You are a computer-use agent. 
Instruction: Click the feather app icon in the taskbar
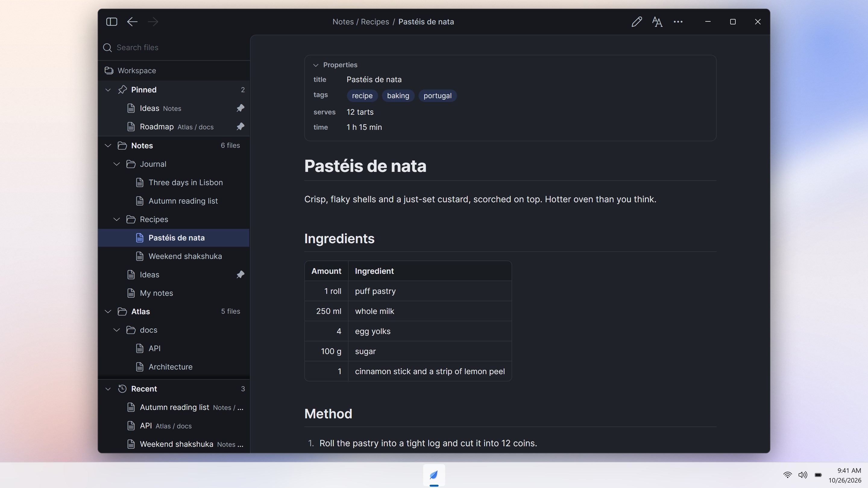pyautogui.click(x=434, y=475)
